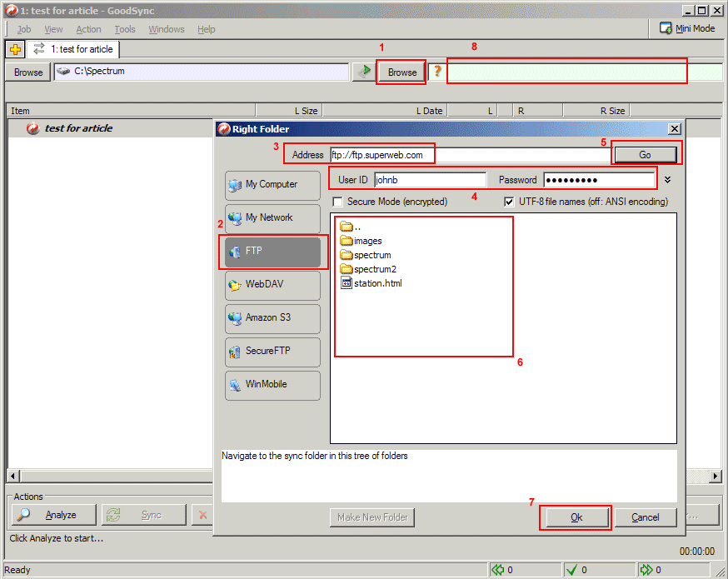Open the Mini Mode icon

coord(666,28)
